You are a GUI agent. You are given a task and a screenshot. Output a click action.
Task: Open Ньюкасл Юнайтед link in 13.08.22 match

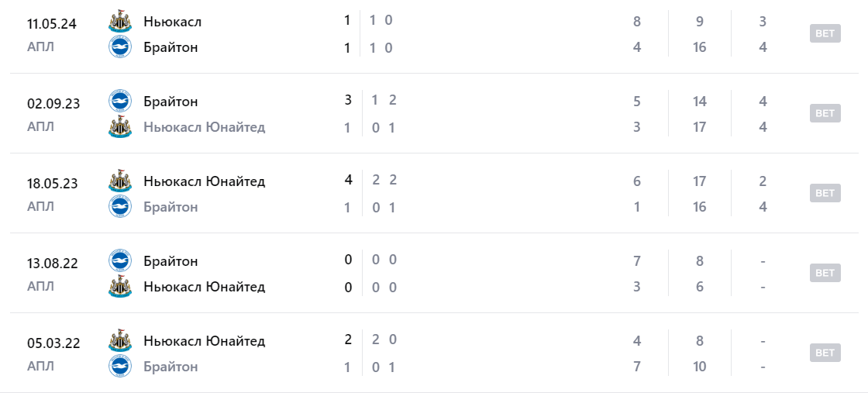click(x=204, y=287)
